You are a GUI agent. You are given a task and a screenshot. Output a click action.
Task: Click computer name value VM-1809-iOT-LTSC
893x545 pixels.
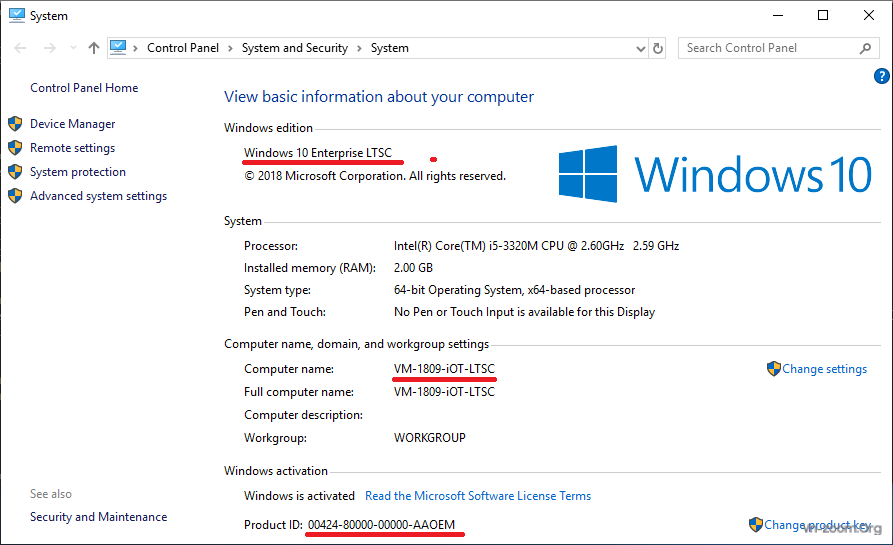[x=444, y=369]
